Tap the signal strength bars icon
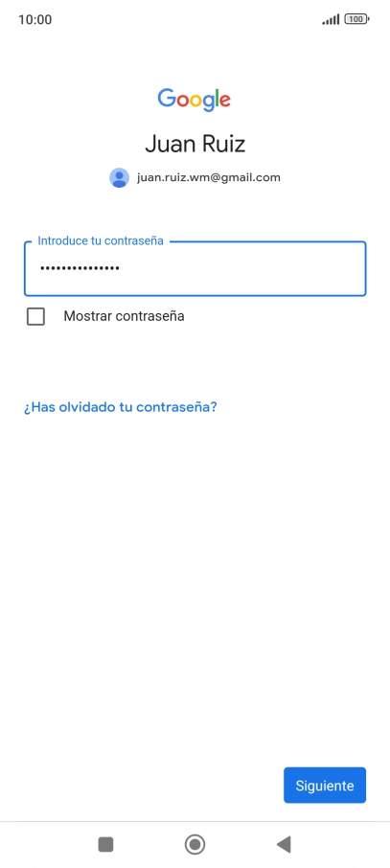Screen dimensions: 390x868 pos(331,19)
